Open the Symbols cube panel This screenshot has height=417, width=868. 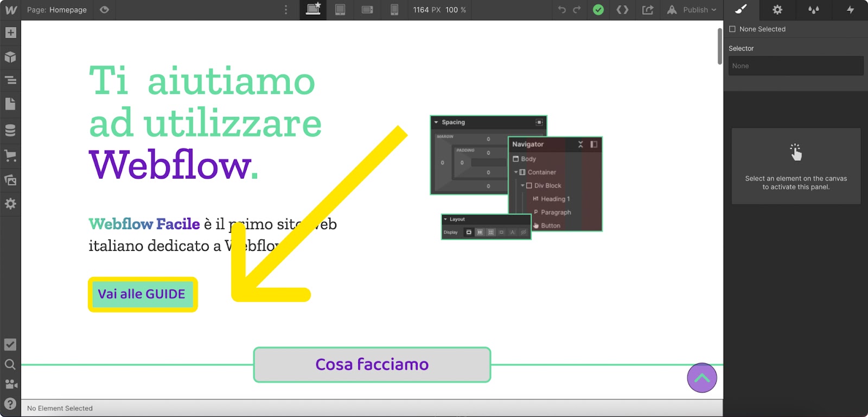click(10, 57)
